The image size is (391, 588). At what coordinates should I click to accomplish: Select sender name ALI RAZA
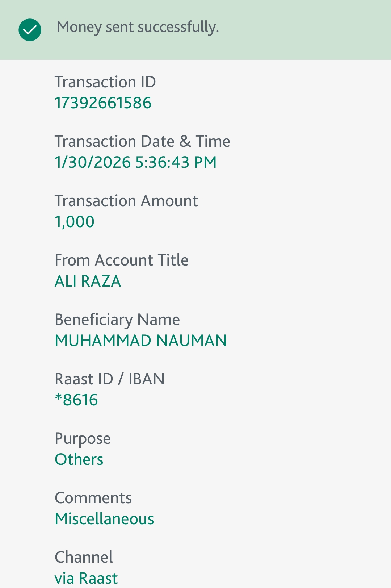[88, 281]
